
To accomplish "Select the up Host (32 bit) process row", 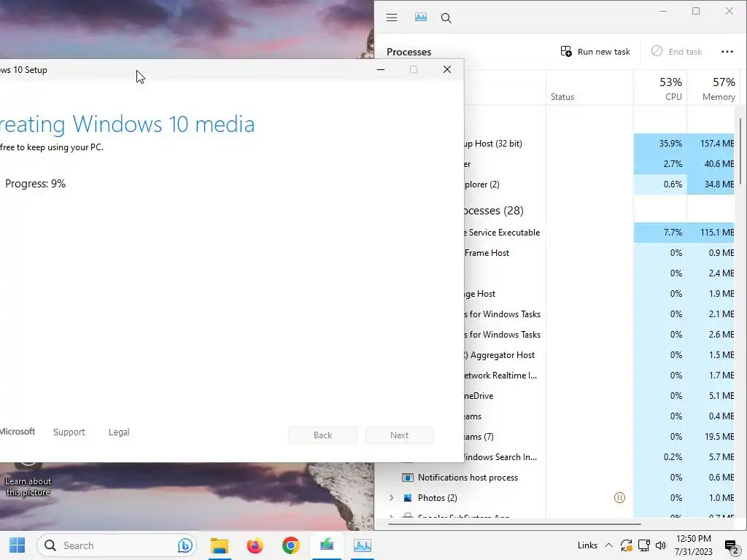I will (600, 144).
